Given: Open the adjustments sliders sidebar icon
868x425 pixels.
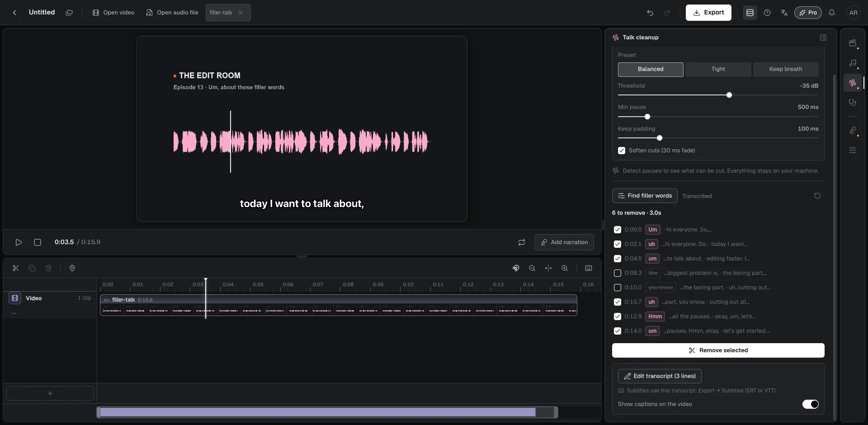Looking at the screenshot, I should pyautogui.click(x=853, y=150).
